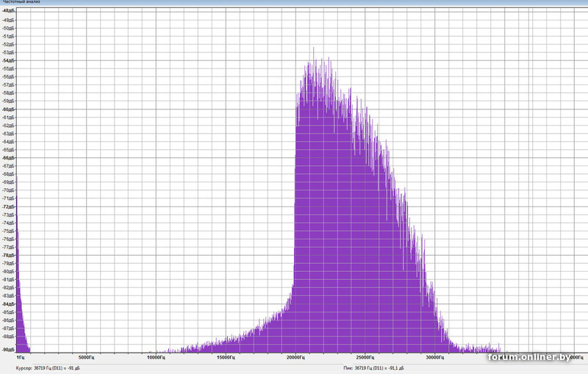Image resolution: width=588 pixels, height=374 pixels.
Task: Click the -48дБ label on level axis
Action: [x=8, y=12]
